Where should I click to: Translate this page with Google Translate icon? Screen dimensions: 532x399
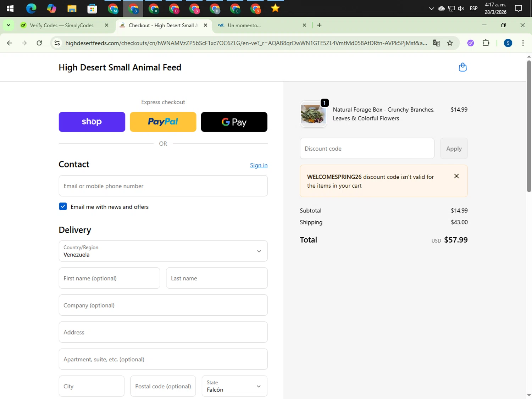coord(437,43)
